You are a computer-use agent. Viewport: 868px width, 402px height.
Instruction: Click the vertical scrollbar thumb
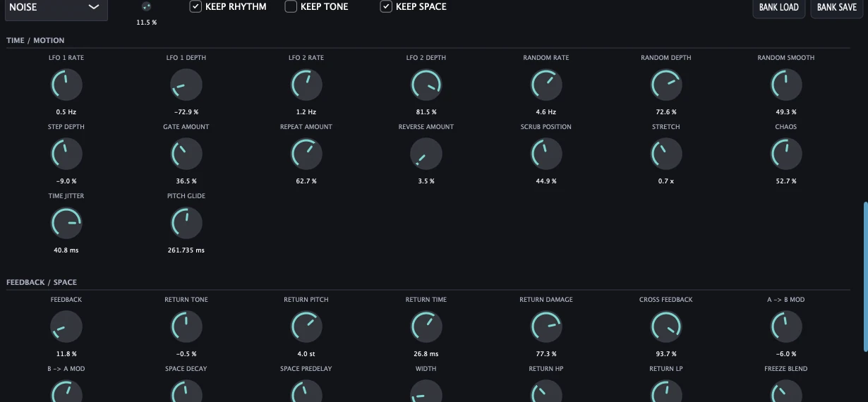(x=865, y=276)
